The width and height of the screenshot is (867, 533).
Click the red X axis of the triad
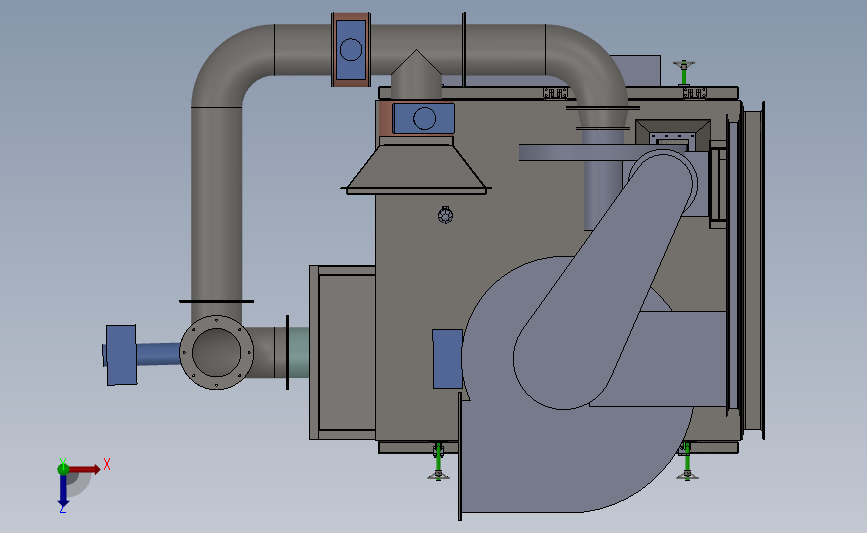pos(84,469)
